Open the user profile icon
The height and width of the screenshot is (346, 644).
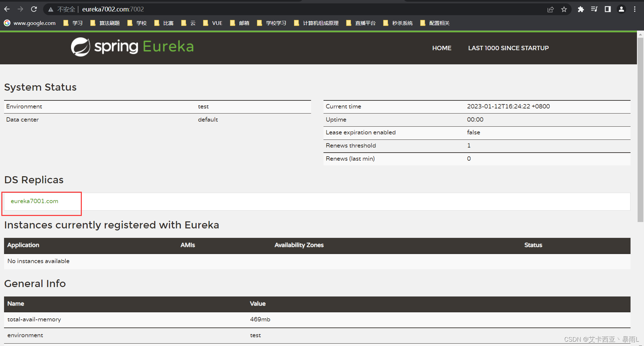(x=621, y=9)
